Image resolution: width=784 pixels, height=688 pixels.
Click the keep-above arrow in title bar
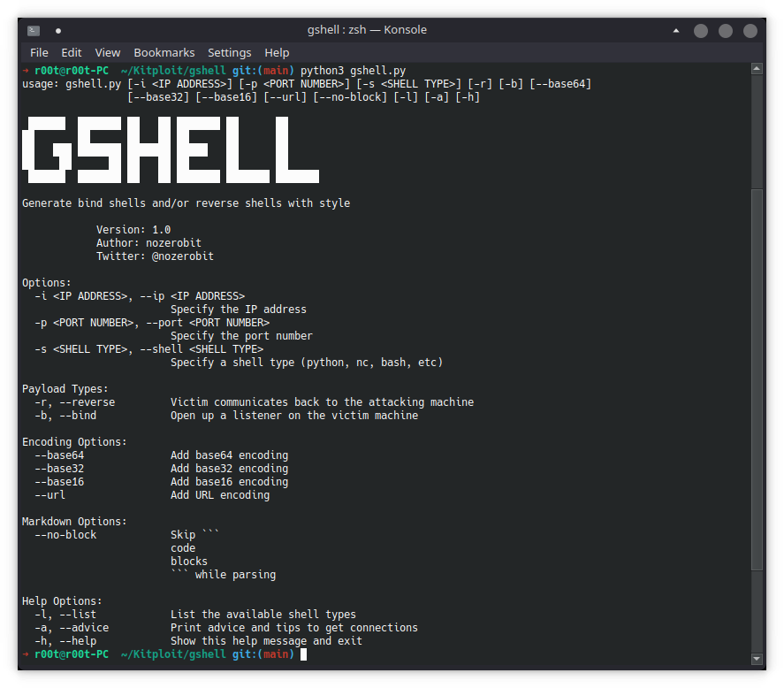[x=676, y=31]
